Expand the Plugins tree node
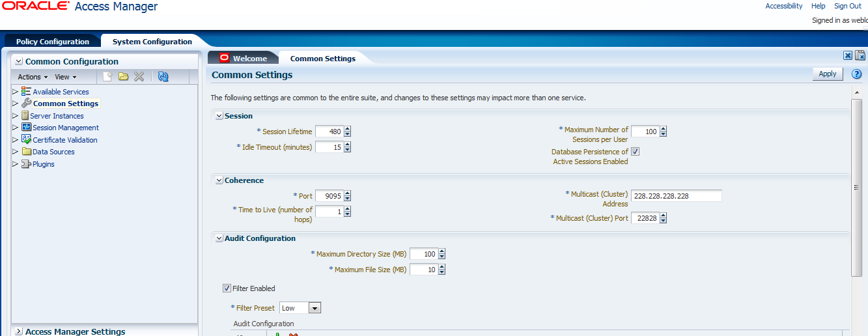868x336 pixels. (x=15, y=164)
